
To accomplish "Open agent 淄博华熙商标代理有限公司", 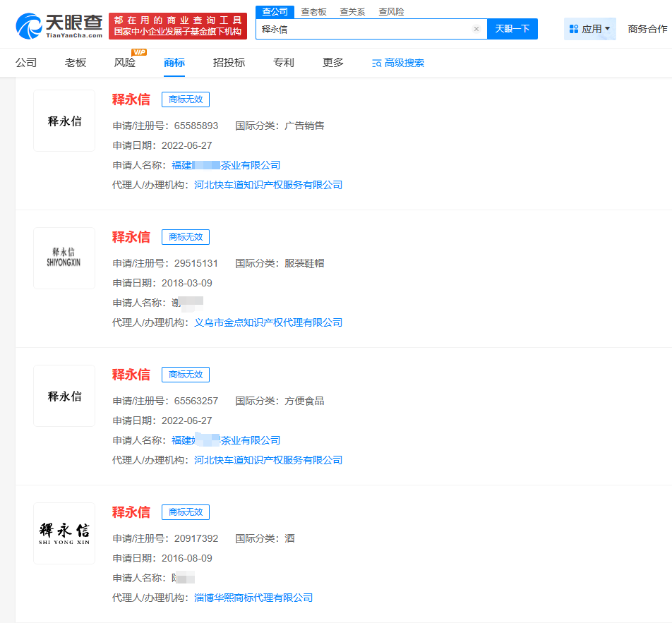I will [253, 598].
